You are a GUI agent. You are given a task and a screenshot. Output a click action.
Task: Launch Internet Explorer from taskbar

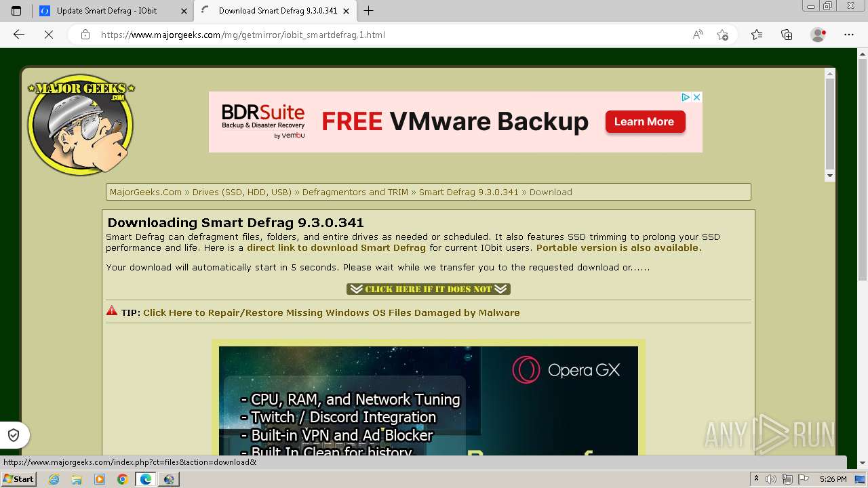pyautogui.click(x=54, y=479)
